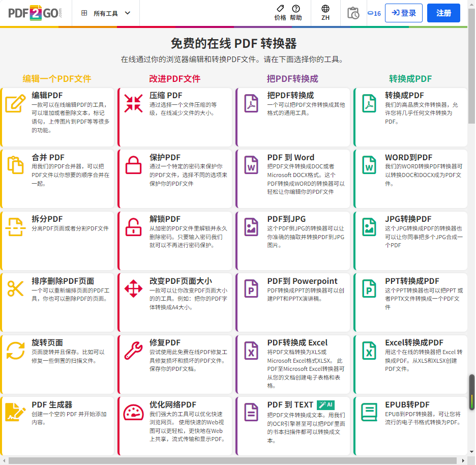Open the PDF到JPG tool title
The width and height of the screenshot is (476, 465).
[286, 219]
